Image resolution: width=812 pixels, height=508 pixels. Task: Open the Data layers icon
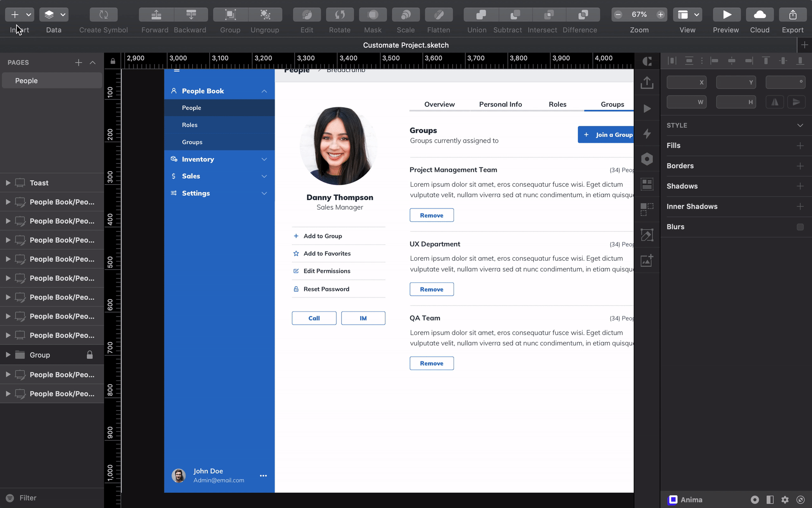(49, 15)
